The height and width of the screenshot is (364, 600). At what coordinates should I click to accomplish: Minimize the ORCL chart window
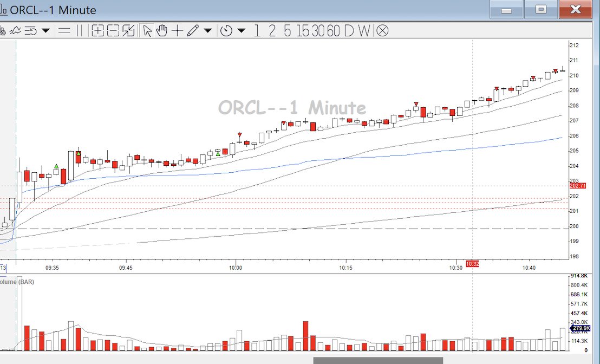[506, 9]
